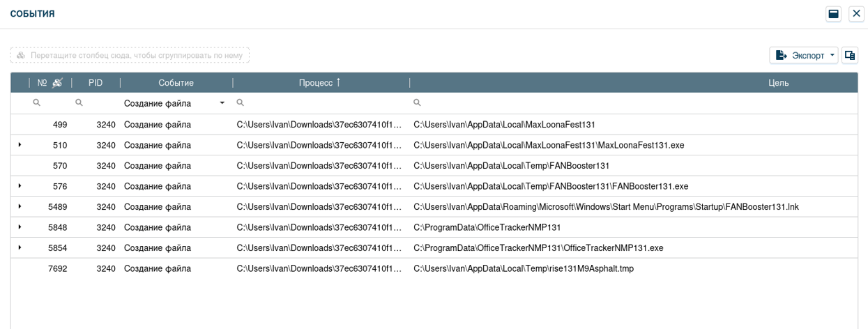This screenshot has height=329, width=868.
Task: Select row 499 MaxLoonaFest131 folder entry
Action: coord(503,125)
